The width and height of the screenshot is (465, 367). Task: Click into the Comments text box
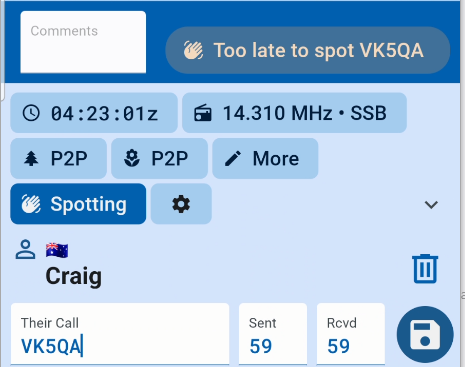point(83,42)
